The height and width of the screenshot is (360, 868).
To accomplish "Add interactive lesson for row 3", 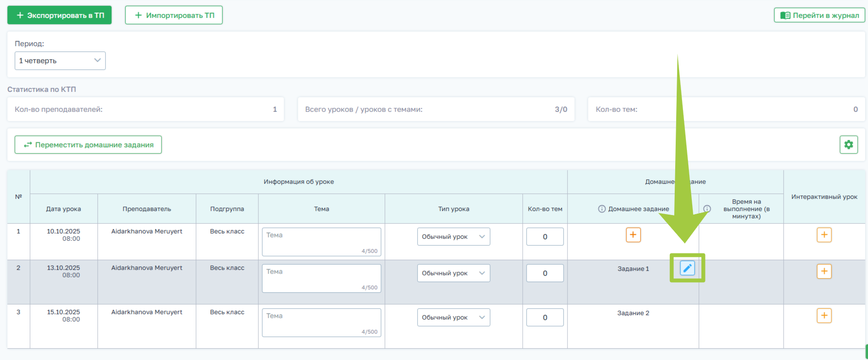I will (x=824, y=316).
